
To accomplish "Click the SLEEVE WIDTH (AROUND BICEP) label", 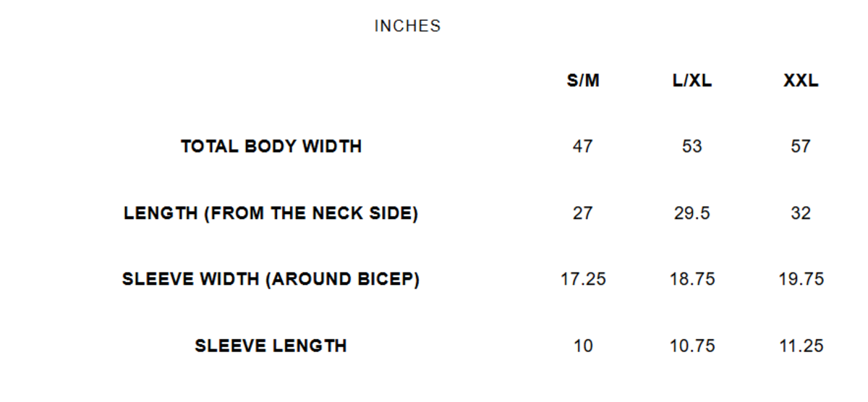I will (271, 279).
